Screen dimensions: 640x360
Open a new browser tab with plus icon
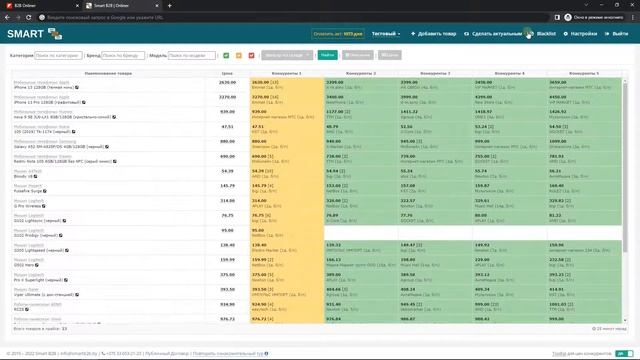pos(169,6)
